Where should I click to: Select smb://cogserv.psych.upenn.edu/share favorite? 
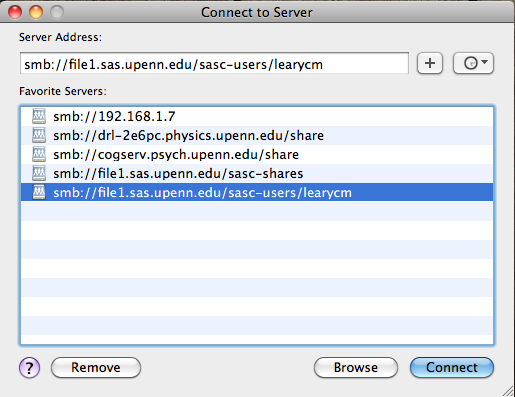pos(257,154)
